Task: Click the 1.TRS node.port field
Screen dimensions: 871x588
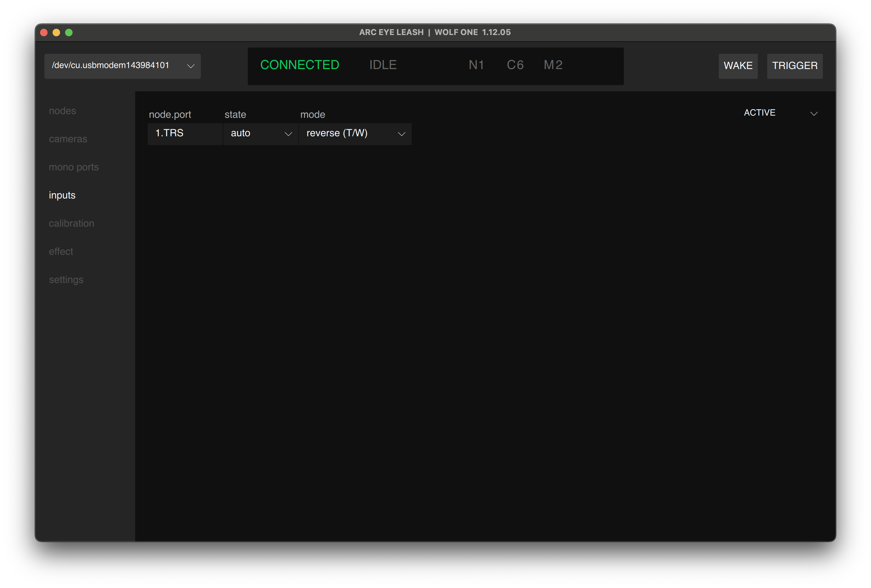Action: [185, 134]
